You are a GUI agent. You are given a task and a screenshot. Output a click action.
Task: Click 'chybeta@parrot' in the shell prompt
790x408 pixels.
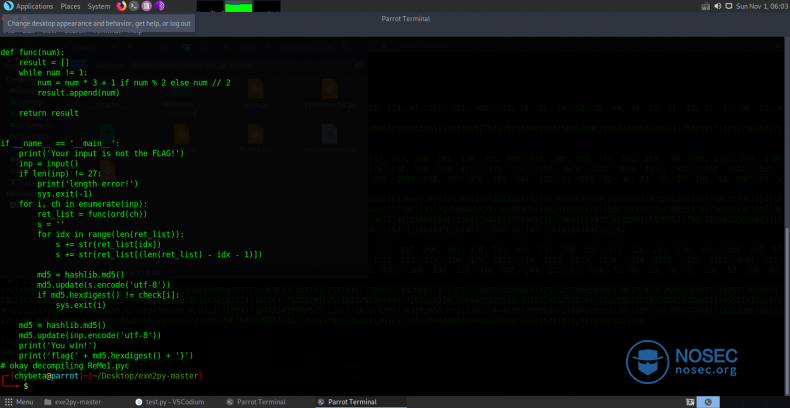pyautogui.click(x=44, y=376)
